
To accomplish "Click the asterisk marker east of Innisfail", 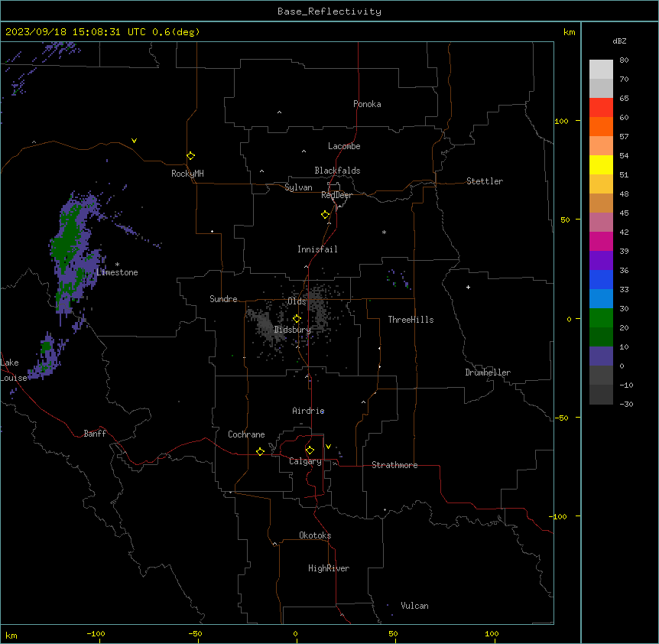I will click(384, 232).
